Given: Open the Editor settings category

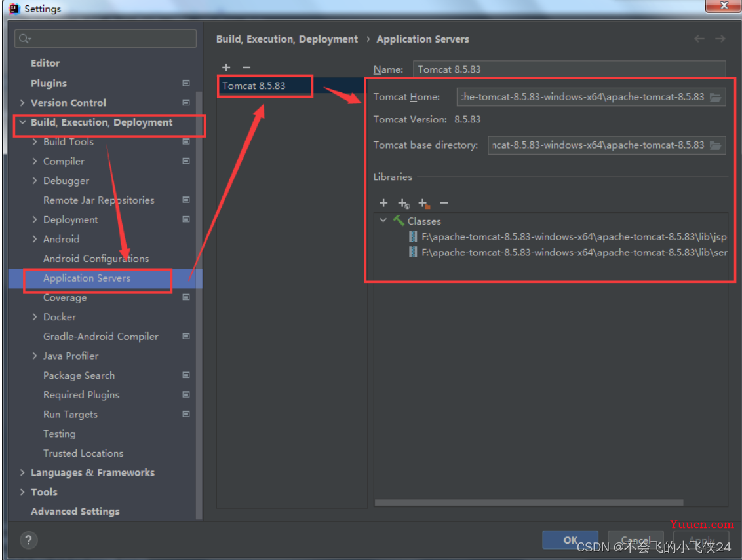Looking at the screenshot, I should (45, 63).
